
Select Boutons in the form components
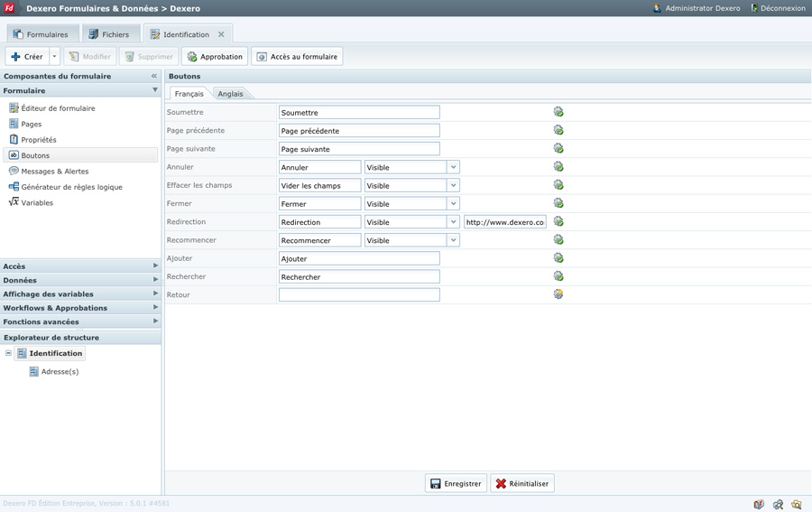81,155
